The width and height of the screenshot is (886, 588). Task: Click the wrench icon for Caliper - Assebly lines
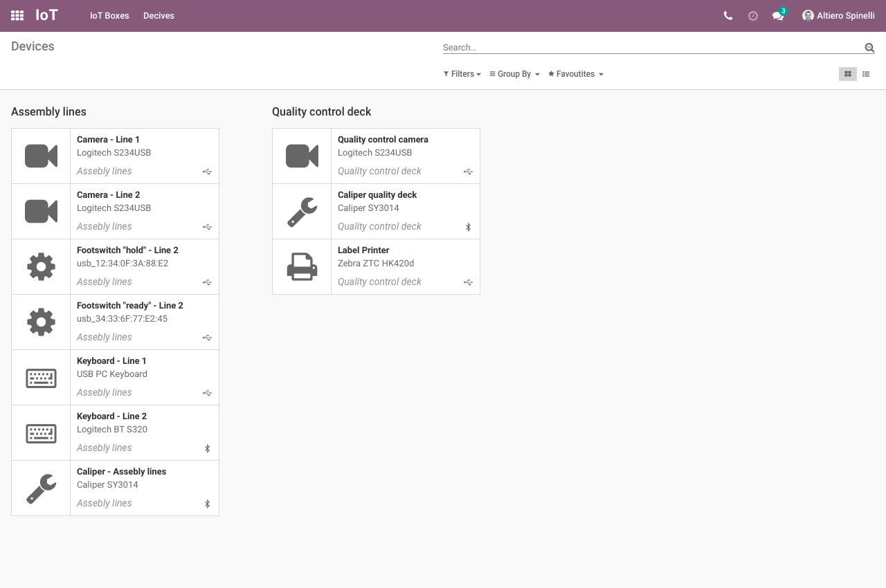point(41,488)
